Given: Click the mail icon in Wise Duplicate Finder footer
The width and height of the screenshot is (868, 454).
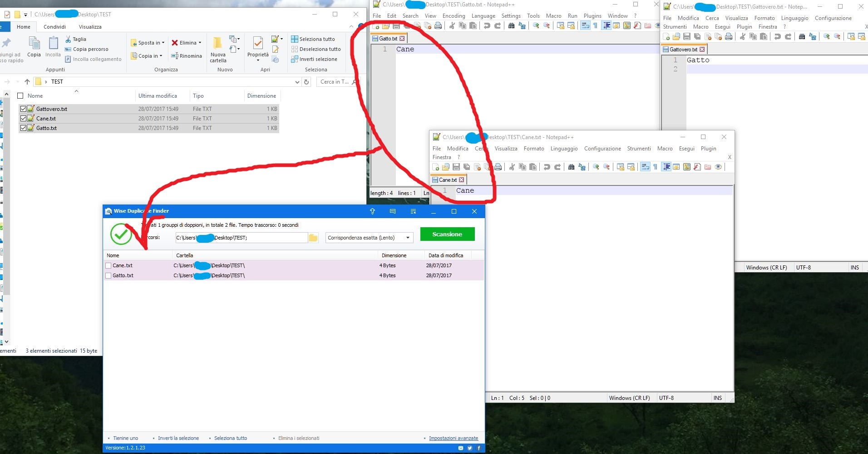Looking at the screenshot, I should click(461, 448).
